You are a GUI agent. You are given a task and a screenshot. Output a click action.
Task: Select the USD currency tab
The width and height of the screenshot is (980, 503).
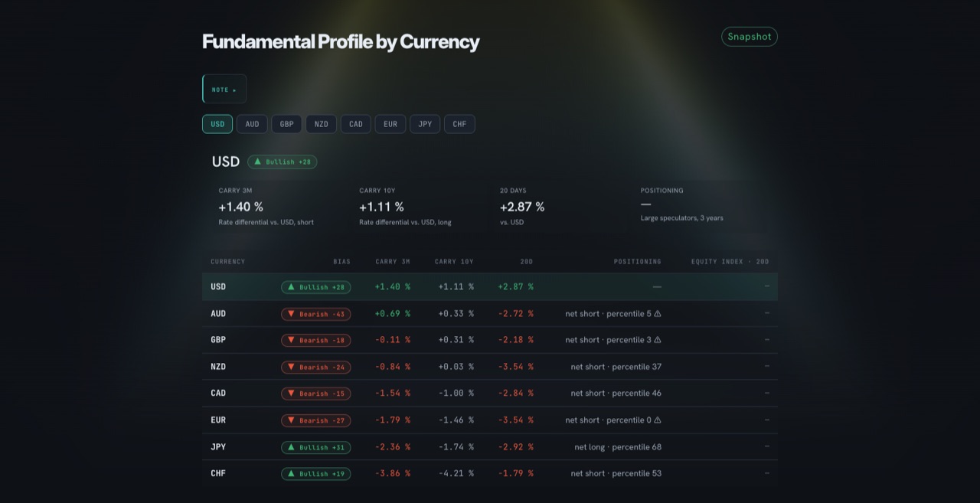[217, 124]
